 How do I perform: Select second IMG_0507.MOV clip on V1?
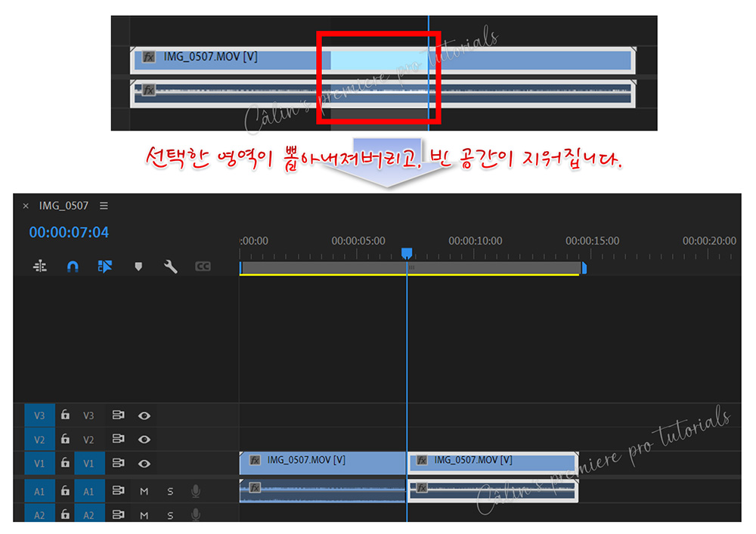(x=493, y=463)
